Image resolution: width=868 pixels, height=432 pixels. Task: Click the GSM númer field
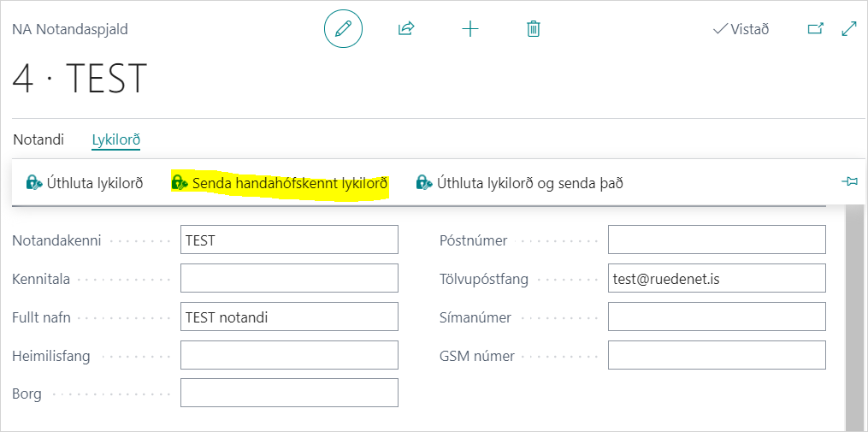point(717,356)
